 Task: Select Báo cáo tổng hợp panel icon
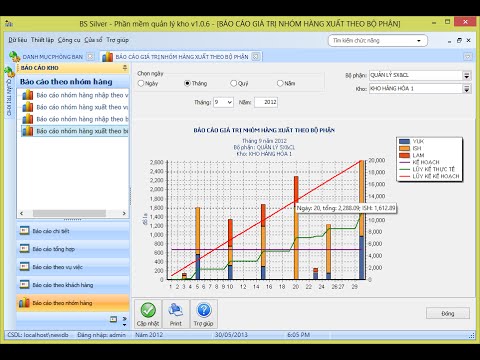coord(24,249)
